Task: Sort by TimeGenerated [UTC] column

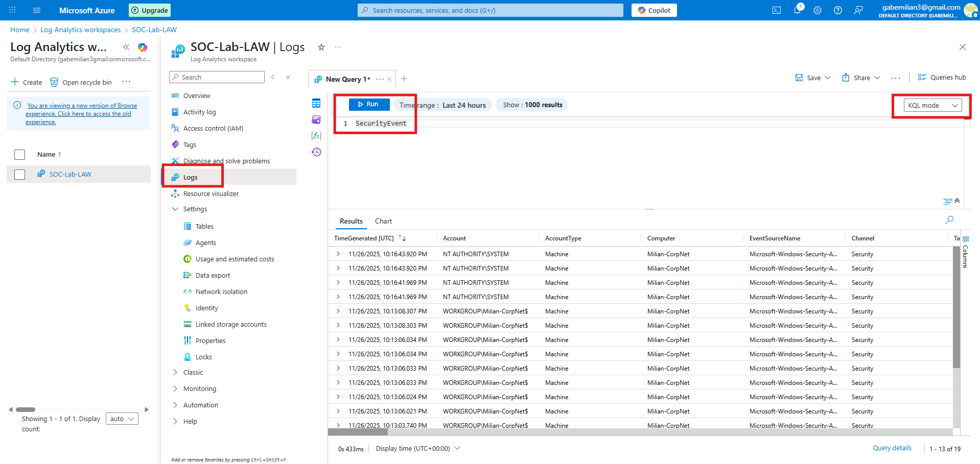Action: pyautogui.click(x=364, y=238)
